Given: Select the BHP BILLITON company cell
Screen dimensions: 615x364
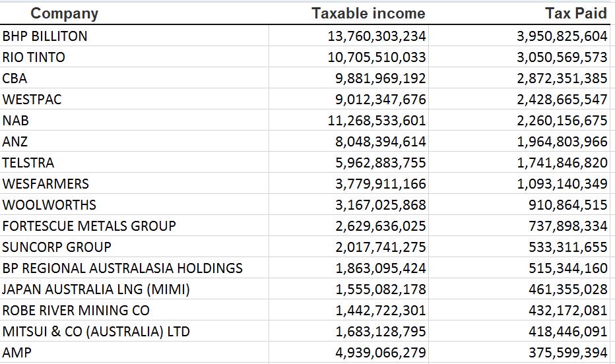Looking at the screenshot, I should [x=45, y=36].
